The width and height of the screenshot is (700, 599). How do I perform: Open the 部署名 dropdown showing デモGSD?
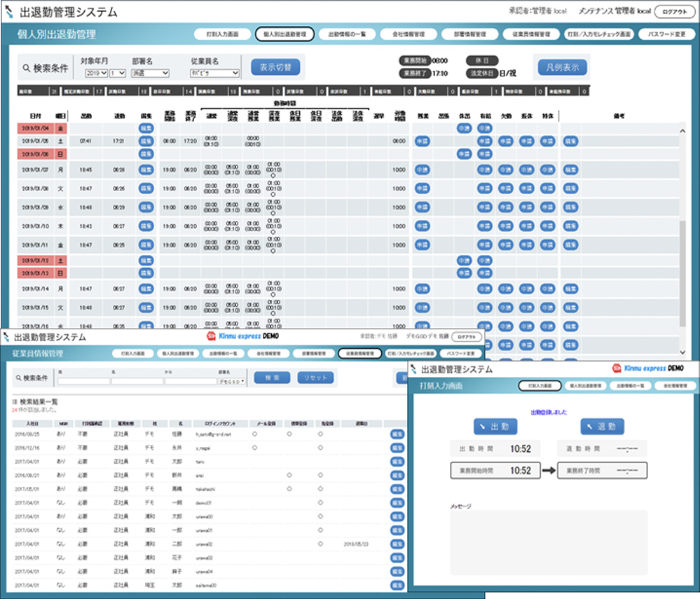[231, 383]
